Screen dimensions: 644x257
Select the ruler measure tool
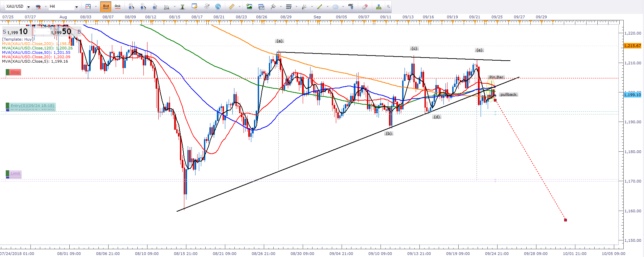click(232, 6)
